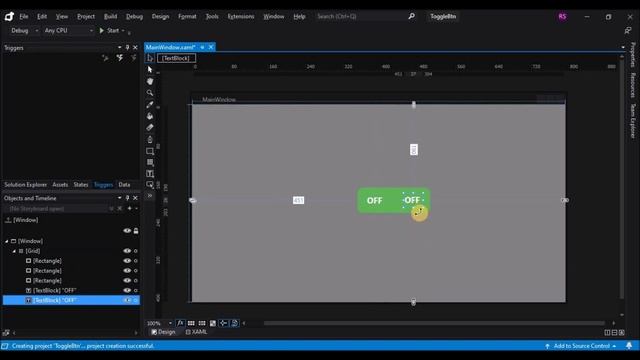Add new property trigger in Triggers panel
Image resolution: width=640 pixels, height=360 pixels.
pyautogui.click(x=105, y=58)
